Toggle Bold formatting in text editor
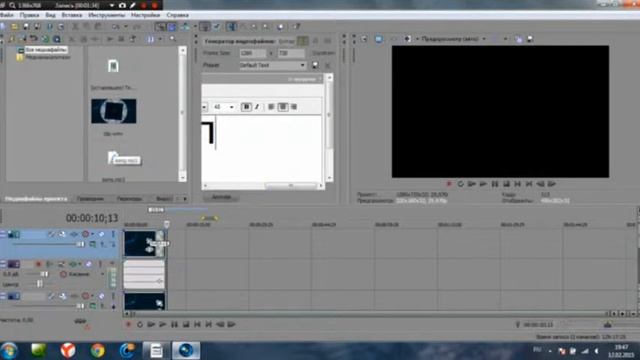This screenshot has width=640, height=360. click(x=246, y=107)
